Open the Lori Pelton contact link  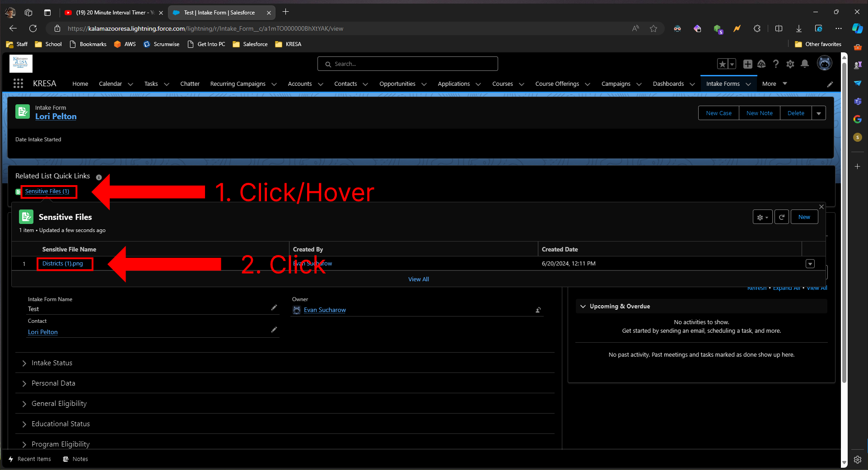(43, 332)
